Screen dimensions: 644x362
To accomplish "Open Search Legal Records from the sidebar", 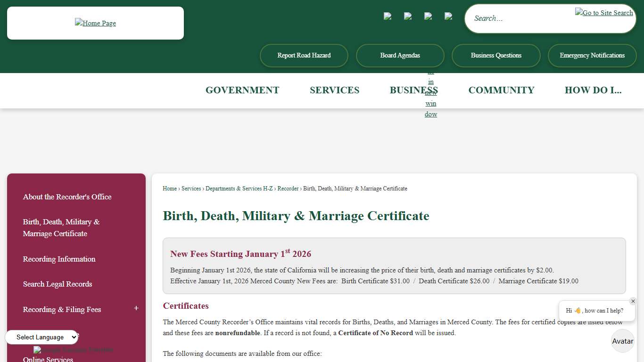I will click(58, 284).
